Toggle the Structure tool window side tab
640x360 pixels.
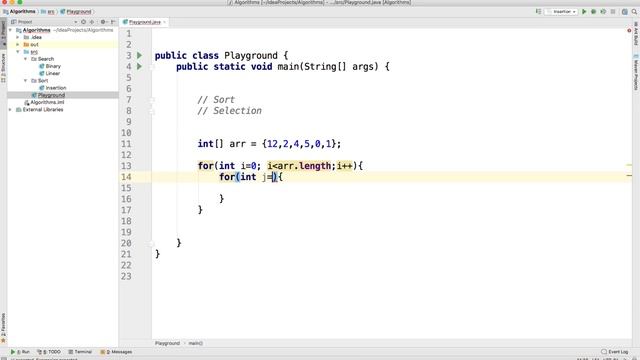tap(3, 67)
